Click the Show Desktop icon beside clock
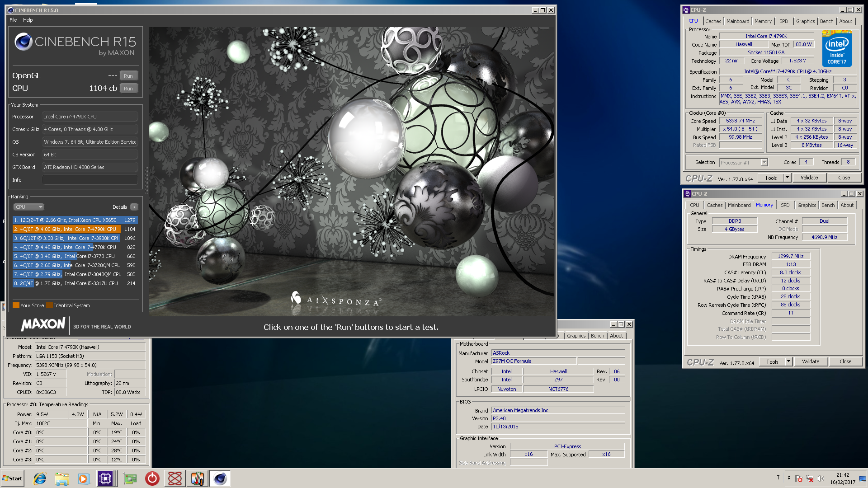 coord(863,479)
